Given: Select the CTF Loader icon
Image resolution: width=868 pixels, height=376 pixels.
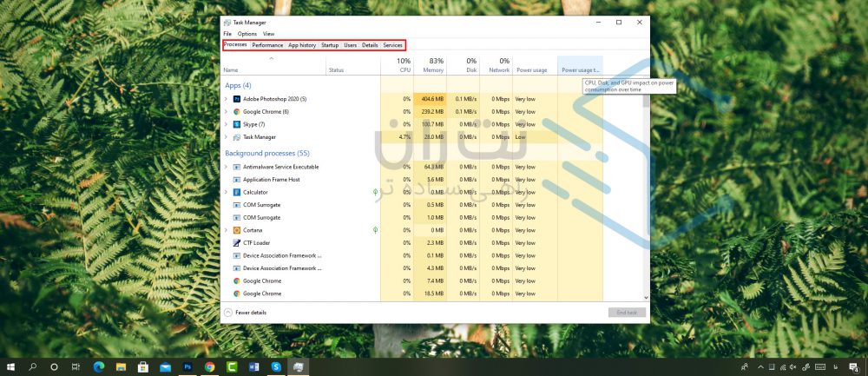Looking at the screenshot, I should tap(236, 243).
